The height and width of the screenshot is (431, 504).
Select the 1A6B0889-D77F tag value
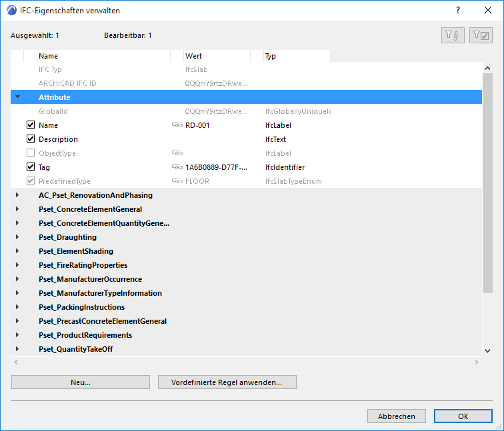216,167
